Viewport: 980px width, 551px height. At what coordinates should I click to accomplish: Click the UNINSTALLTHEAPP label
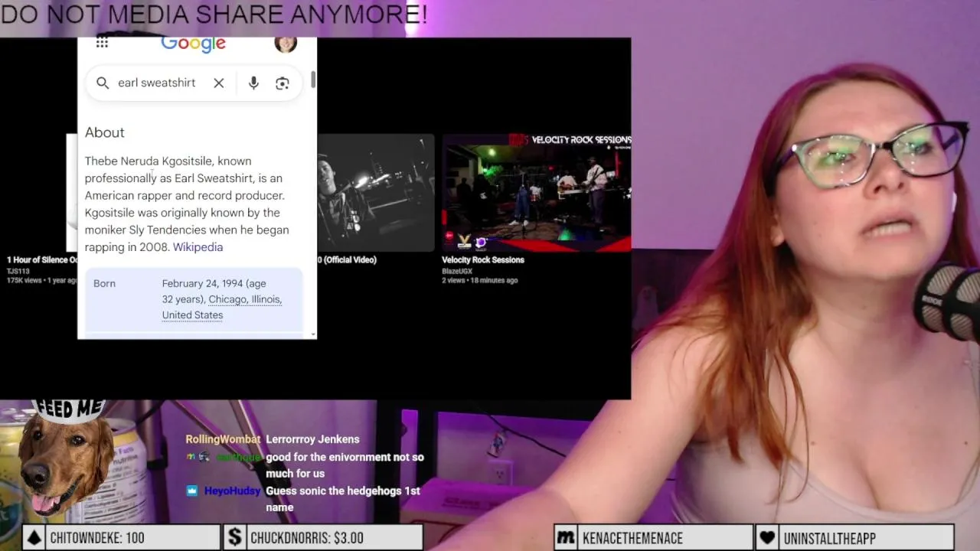pos(830,538)
